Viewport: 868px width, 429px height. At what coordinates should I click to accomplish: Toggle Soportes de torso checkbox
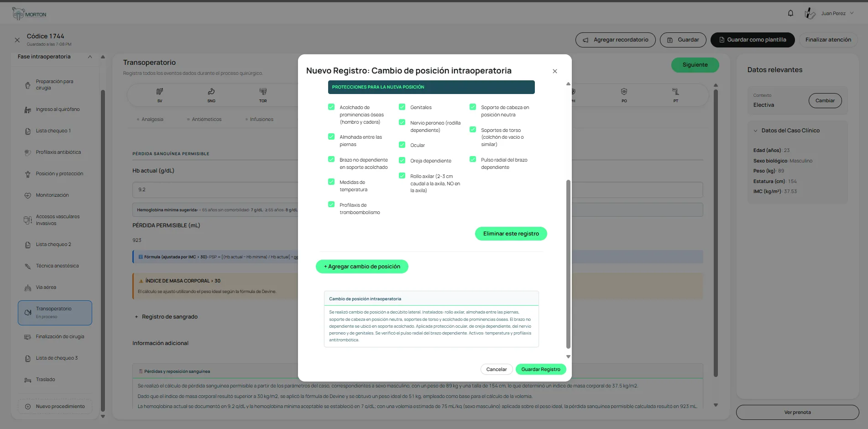(x=473, y=130)
